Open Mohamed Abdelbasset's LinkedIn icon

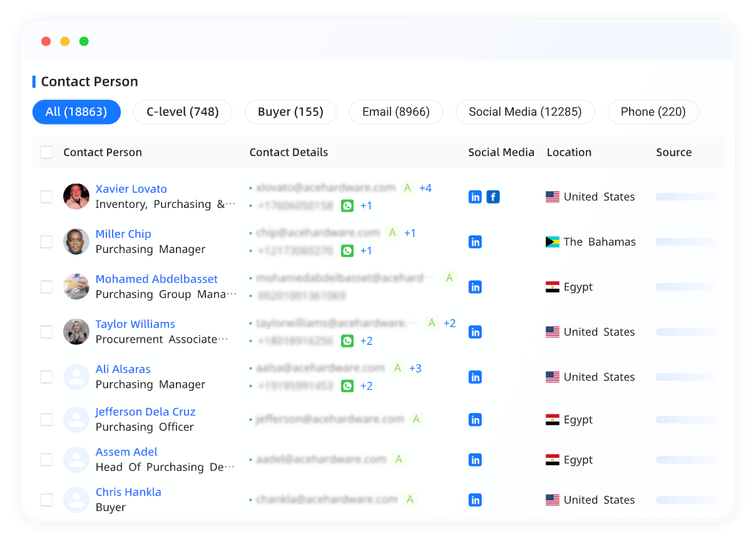point(475,287)
